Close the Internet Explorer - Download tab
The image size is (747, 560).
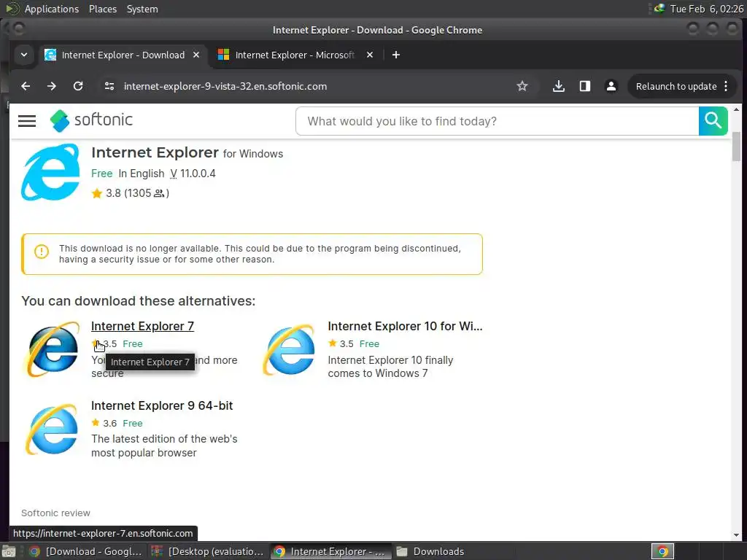pyautogui.click(x=196, y=55)
